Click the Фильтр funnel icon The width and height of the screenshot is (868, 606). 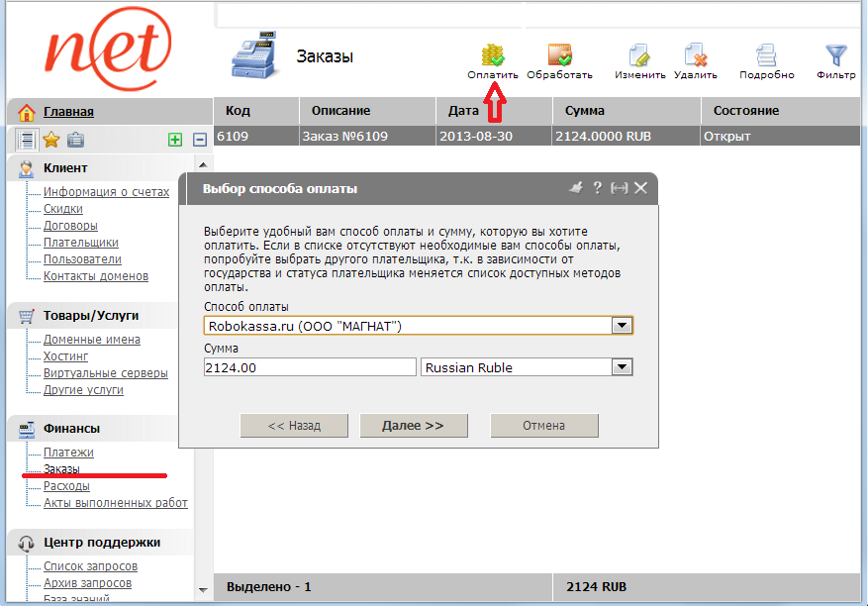click(836, 55)
